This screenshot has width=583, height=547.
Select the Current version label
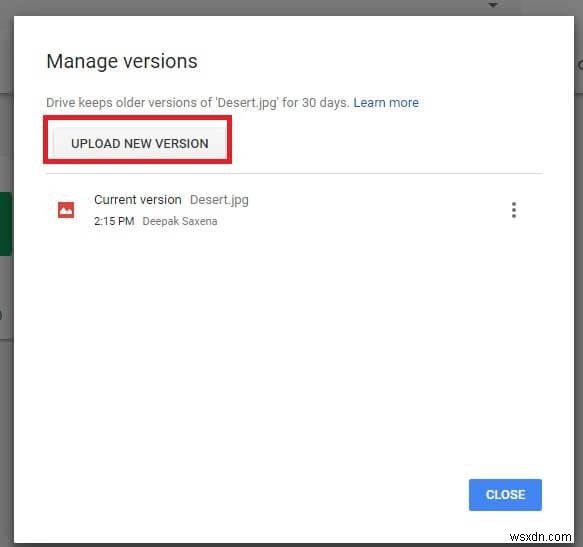[138, 200]
